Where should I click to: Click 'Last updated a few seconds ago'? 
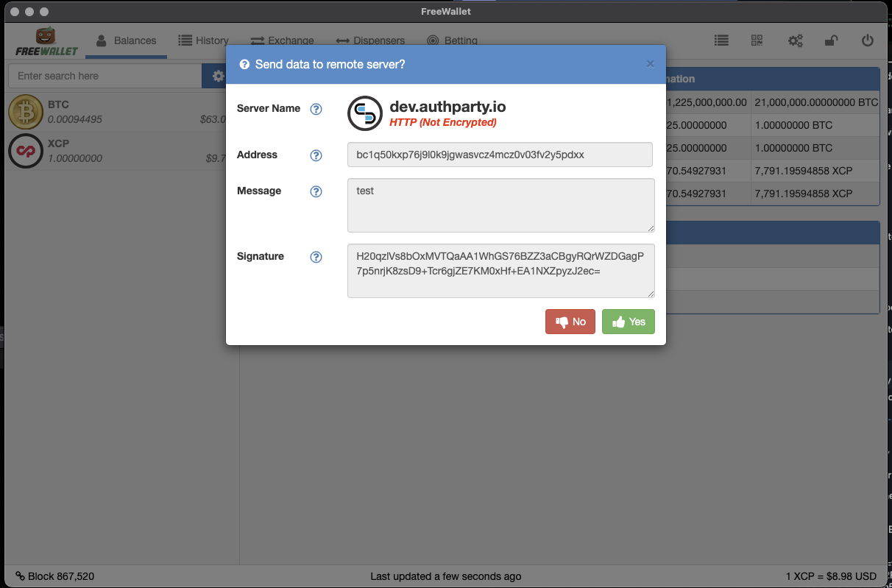(x=446, y=576)
